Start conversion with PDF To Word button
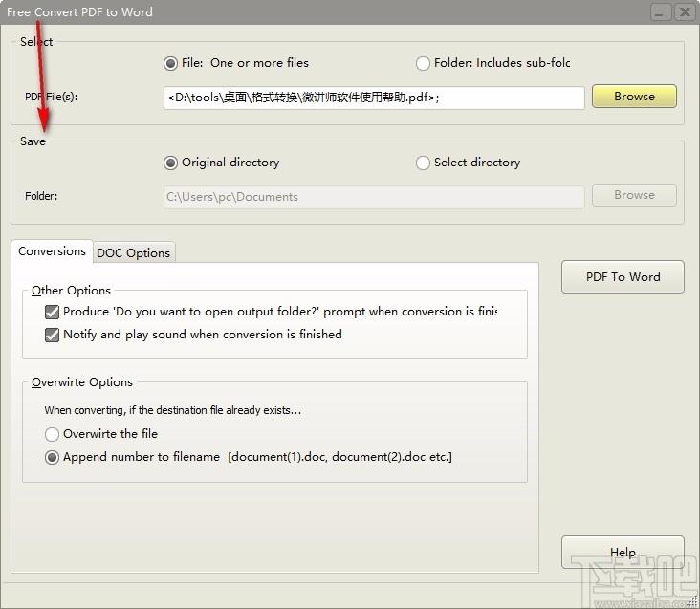Screen dimensions: 700x609 623,276
